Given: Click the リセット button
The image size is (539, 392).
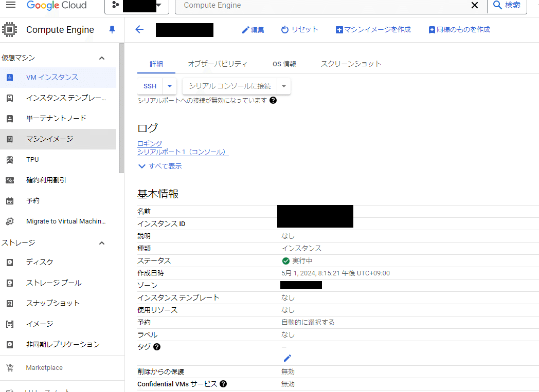Looking at the screenshot, I should pos(300,29).
